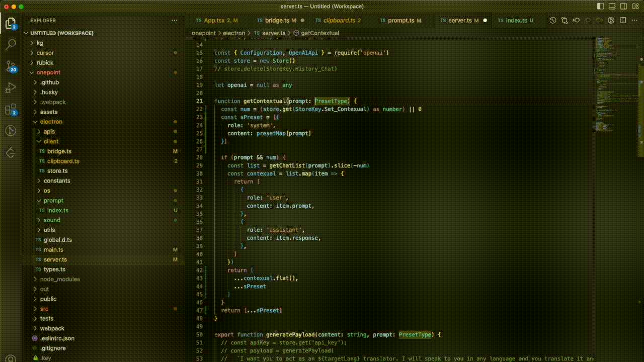The image size is (644, 362).
Task: Open main.ts file in explorer
Action: 53,250
